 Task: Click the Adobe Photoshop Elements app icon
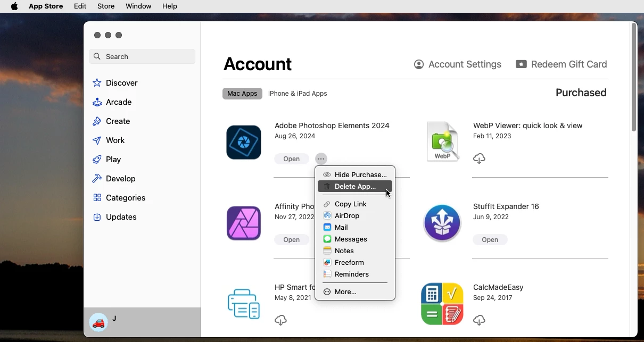(x=244, y=143)
